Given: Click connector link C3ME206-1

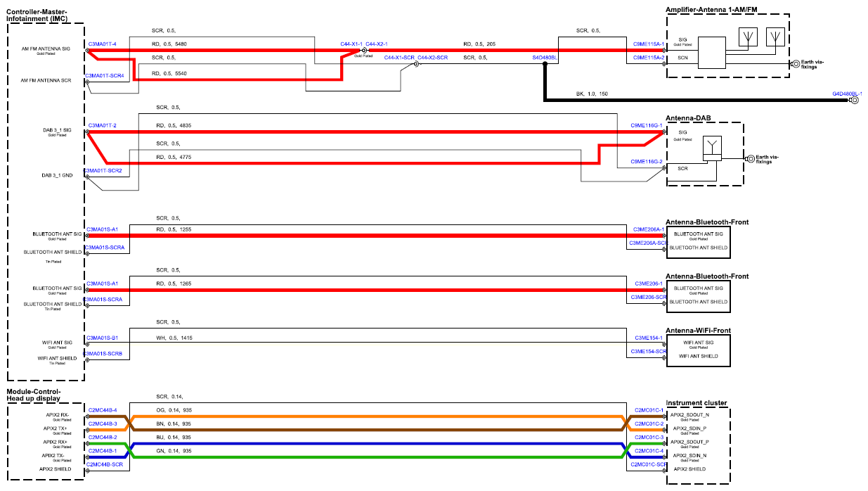Looking at the screenshot, I should pos(649,283).
